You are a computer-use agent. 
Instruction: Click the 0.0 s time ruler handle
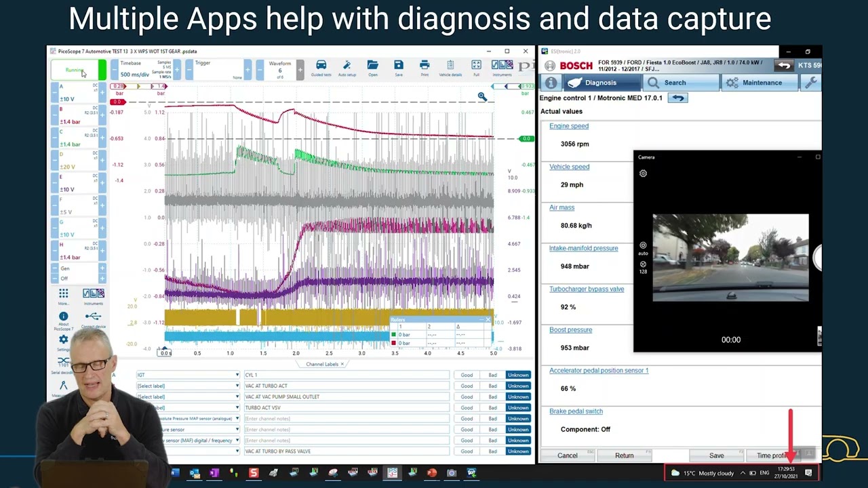click(165, 352)
